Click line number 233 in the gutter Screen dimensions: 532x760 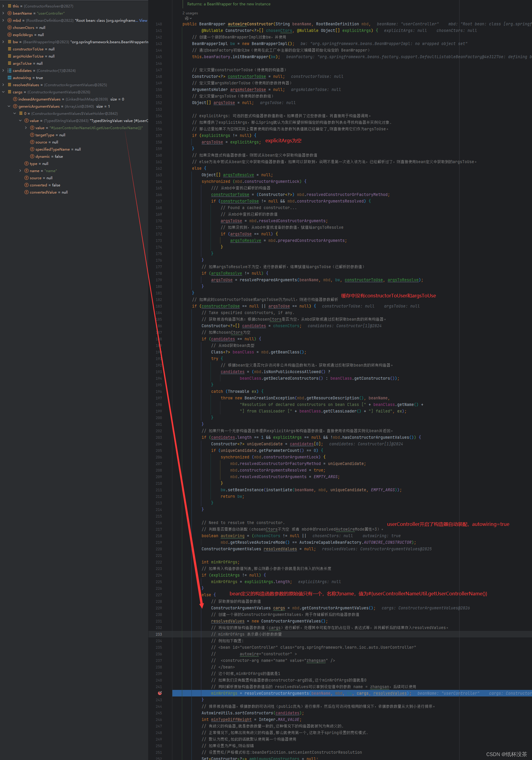coord(159,634)
